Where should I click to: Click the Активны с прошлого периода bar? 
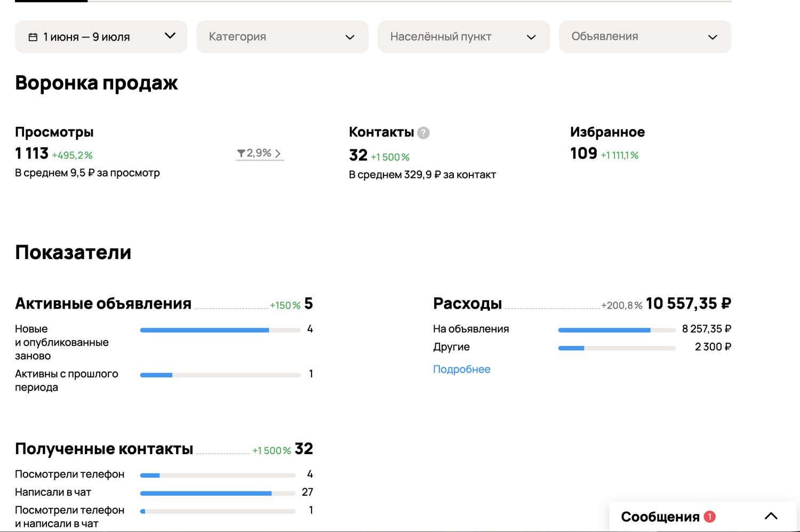coord(221,375)
